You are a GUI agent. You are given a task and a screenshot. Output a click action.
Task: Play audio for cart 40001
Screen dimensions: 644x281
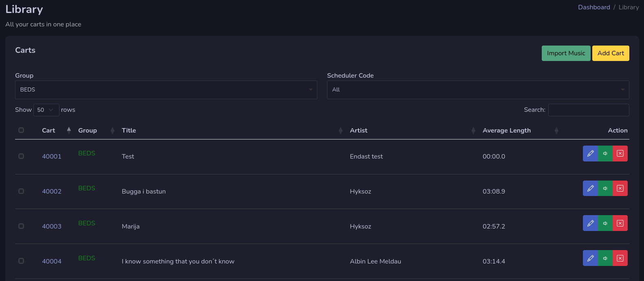tap(605, 154)
